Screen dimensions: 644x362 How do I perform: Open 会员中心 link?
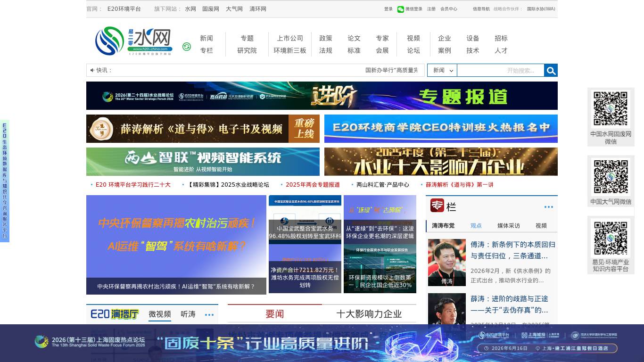[x=449, y=9]
